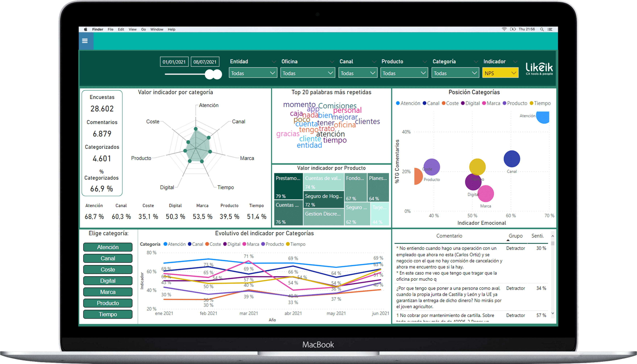Screen dimensions: 637x364
Task: Select the Tiempo category button
Action: [108, 314]
